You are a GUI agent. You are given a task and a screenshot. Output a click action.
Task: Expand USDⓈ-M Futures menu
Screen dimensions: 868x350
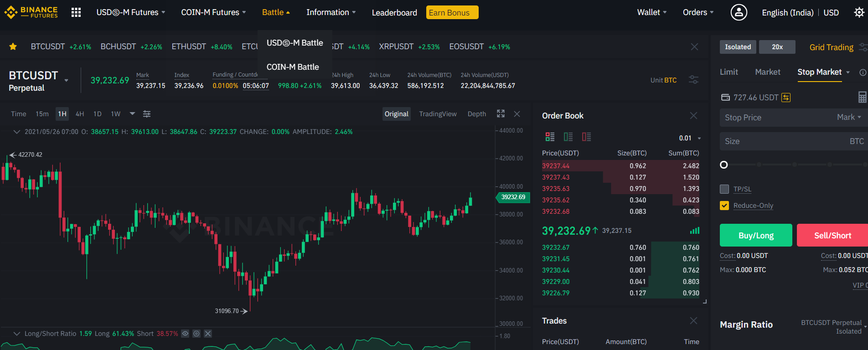pos(131,12)
